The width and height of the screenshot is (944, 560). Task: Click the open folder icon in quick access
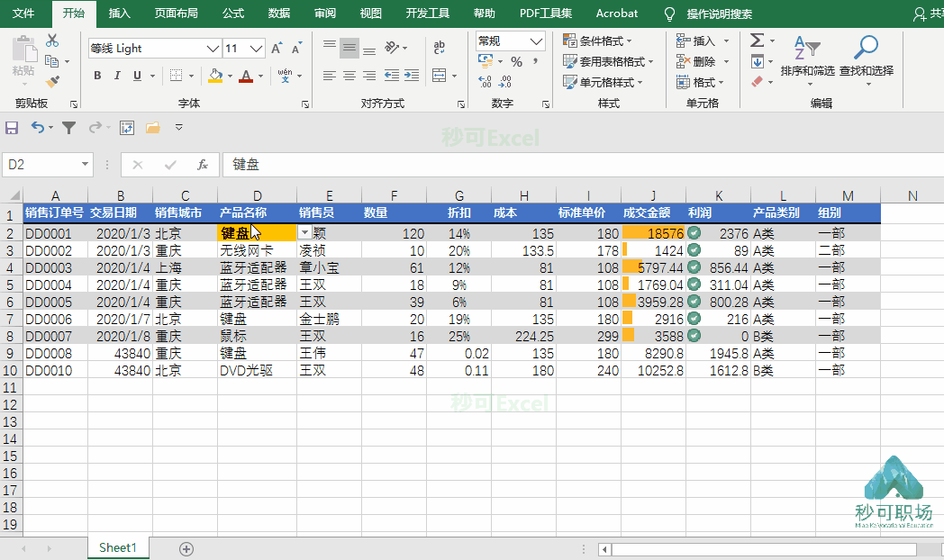153,128
